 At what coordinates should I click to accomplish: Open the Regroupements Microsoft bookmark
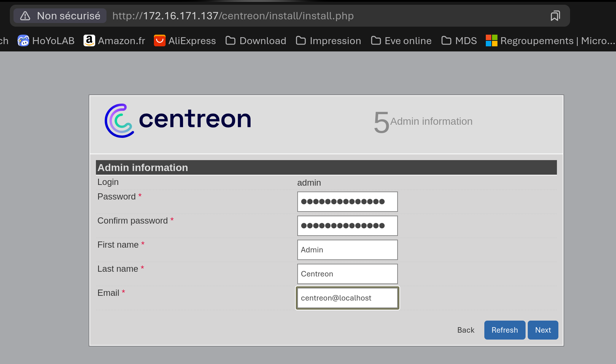coord(550,40)
